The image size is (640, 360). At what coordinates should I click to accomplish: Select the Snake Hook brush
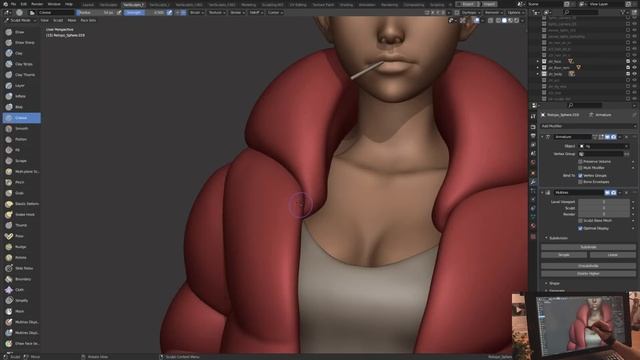pos(21,214)
